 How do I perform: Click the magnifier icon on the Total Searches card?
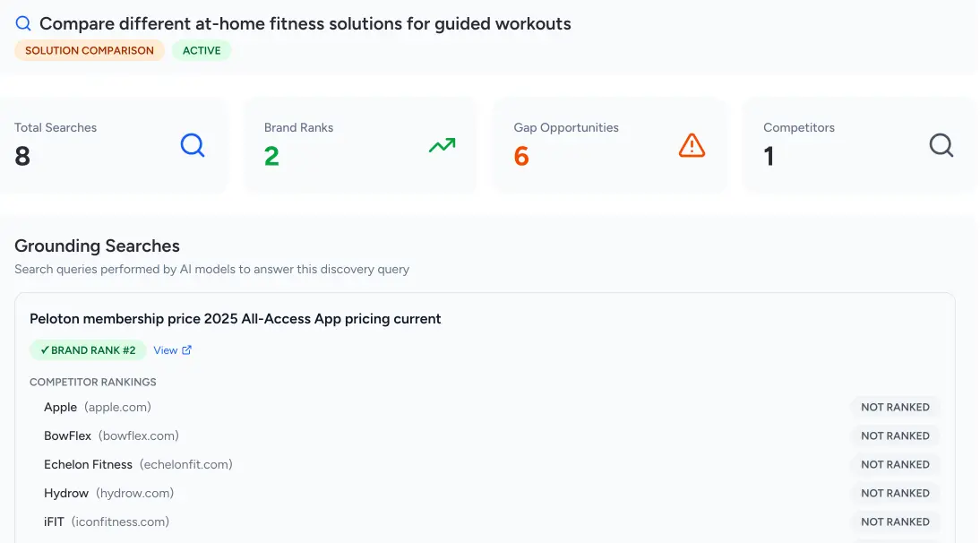(x=192, y=144)
